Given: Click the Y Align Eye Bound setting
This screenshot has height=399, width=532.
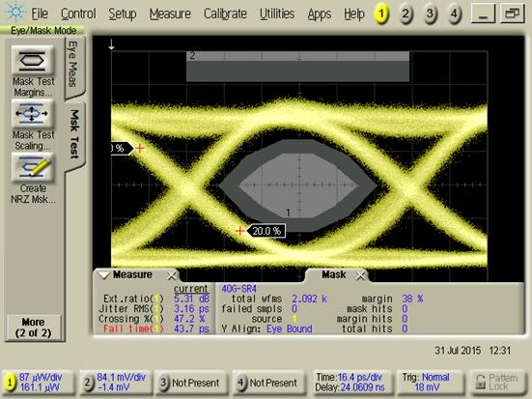Looking at the screenshot, I should pyautogui.click(x=266, y=328).
